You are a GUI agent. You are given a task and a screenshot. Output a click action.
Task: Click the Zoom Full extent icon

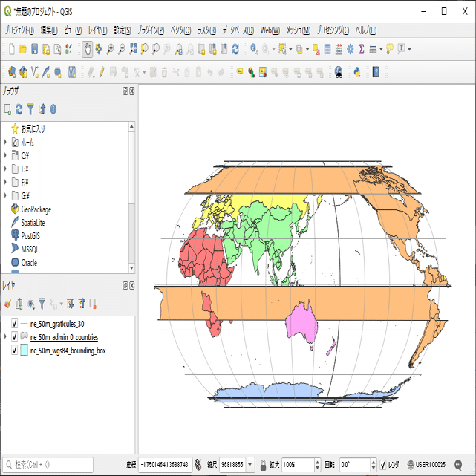133,49
